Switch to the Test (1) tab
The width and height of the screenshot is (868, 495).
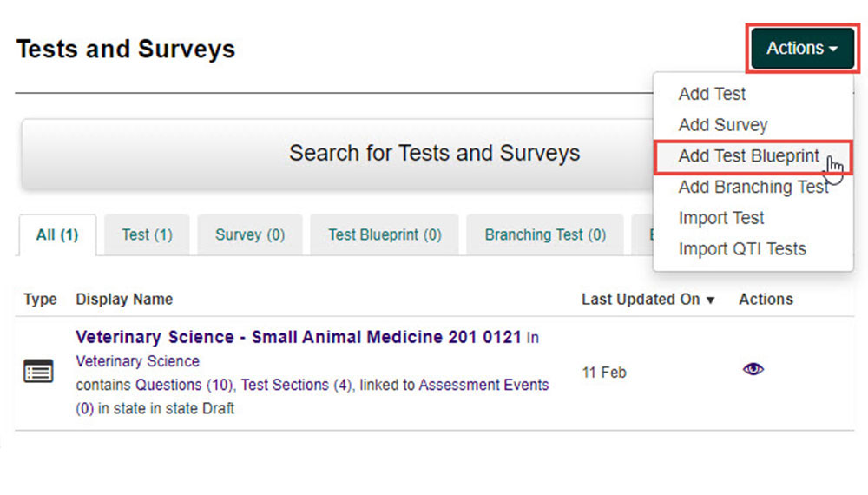148,234
